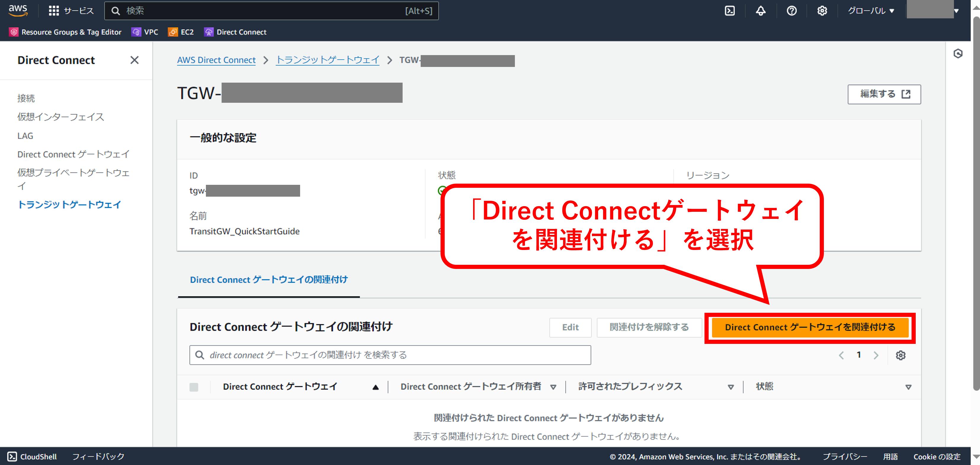This screenshot has height=465, width=980.
Task: Open the account menu dropdown
Action: coord(932,10)
